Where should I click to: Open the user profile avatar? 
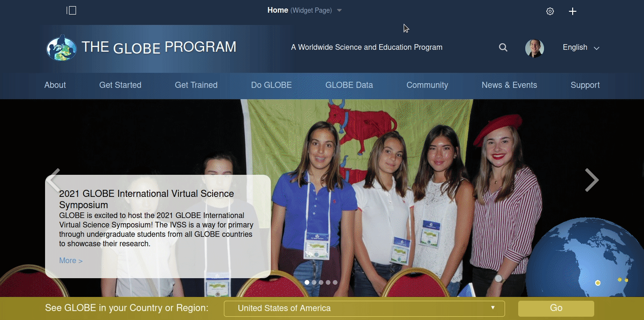point(535,48)
